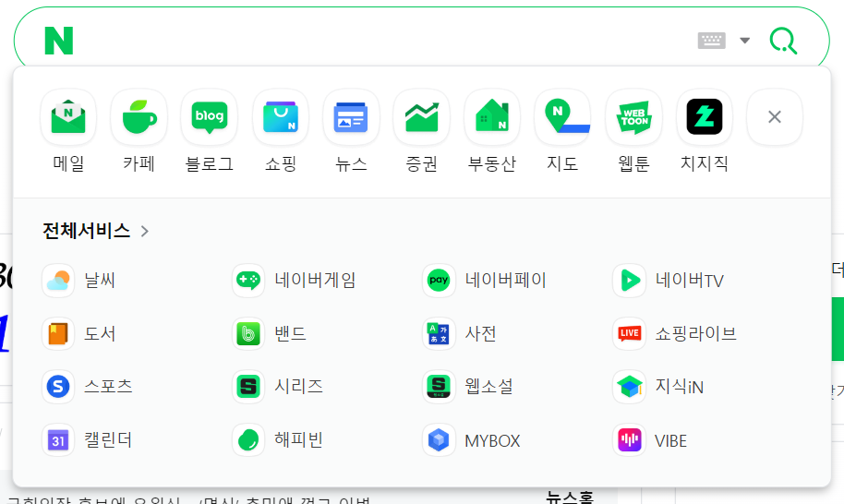
Task: Open the 네이버게임 text link
Action: (x=315, y=281)
